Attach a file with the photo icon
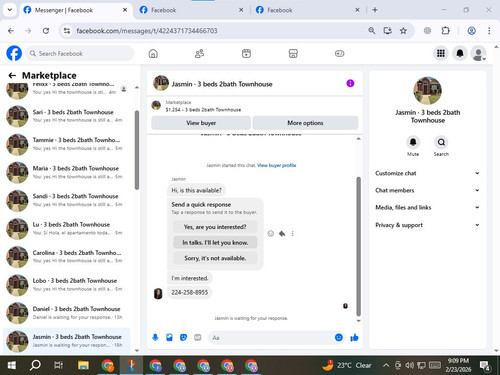This screenshot has width=500, height=375. 169,337
